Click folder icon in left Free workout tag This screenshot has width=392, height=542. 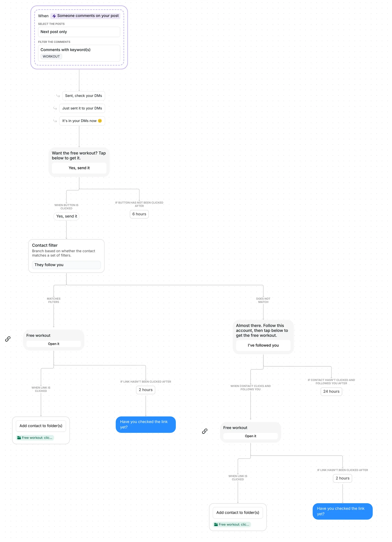[19, 438]
